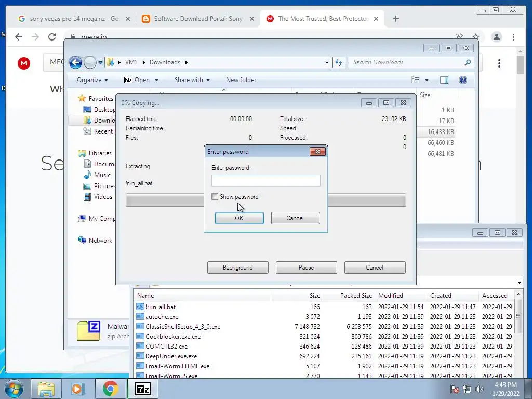This screenshot has width=532, height=399.
Task: Open the Share with menu
Action: coord(192,80)
